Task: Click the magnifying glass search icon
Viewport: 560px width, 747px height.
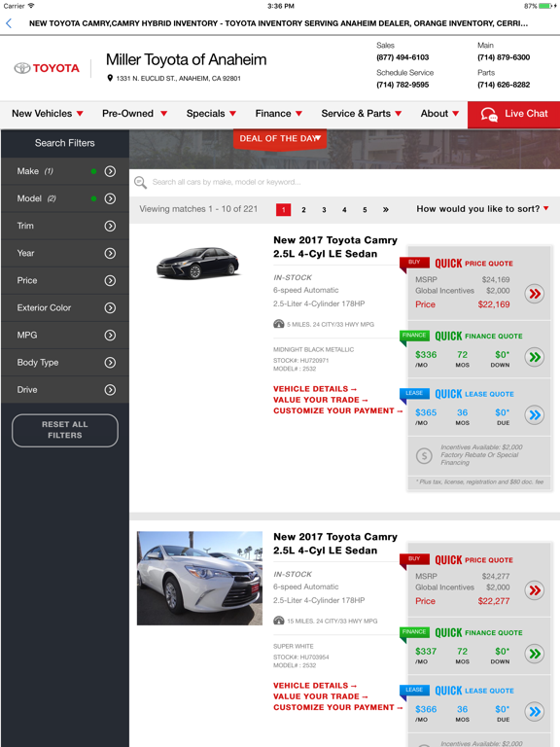Action: coord(140,183)
